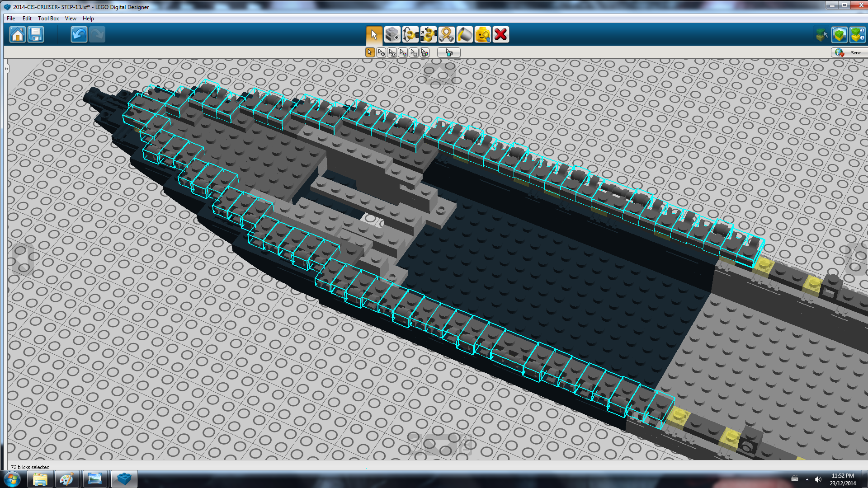868x488 pixels.
Task: Save the model with floppy icon
Action: click(36, 35)
